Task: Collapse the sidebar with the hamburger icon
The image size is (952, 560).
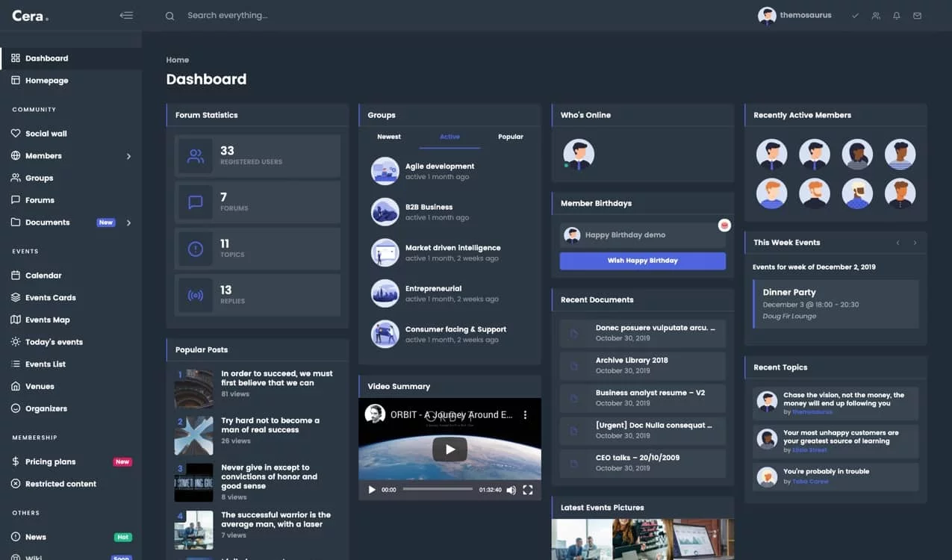Action: click(x=126, y=15)
